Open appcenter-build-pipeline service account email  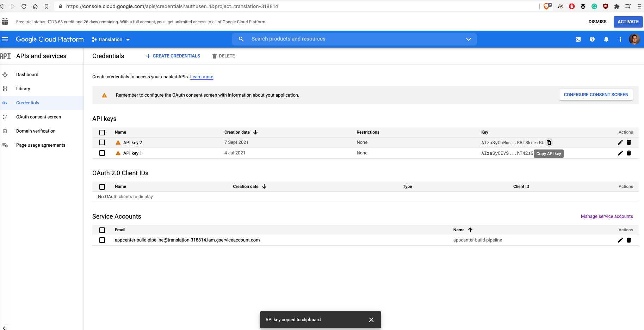point(187,240)
